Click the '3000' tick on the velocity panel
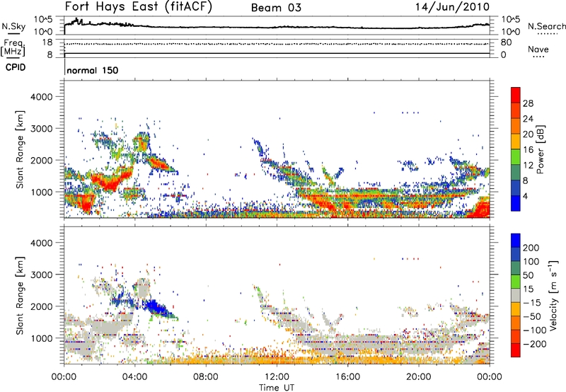Viewport: 566px width, 392px height. point(41,275)
